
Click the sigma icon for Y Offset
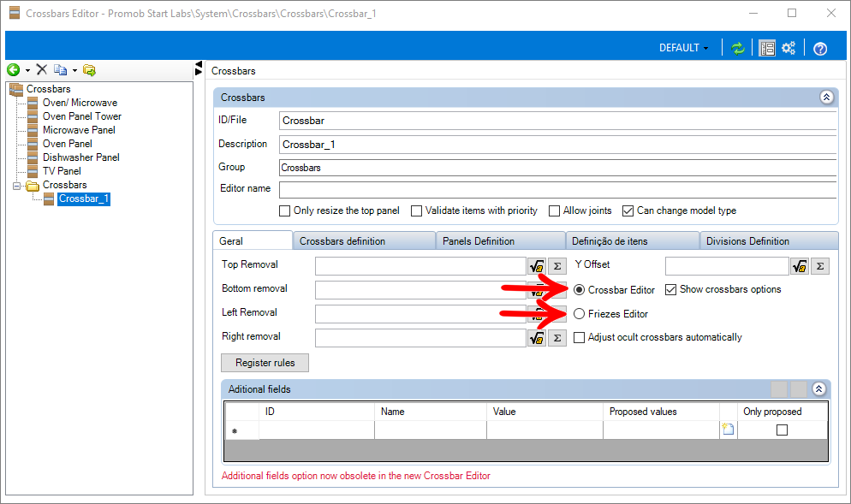pos(820,266)
